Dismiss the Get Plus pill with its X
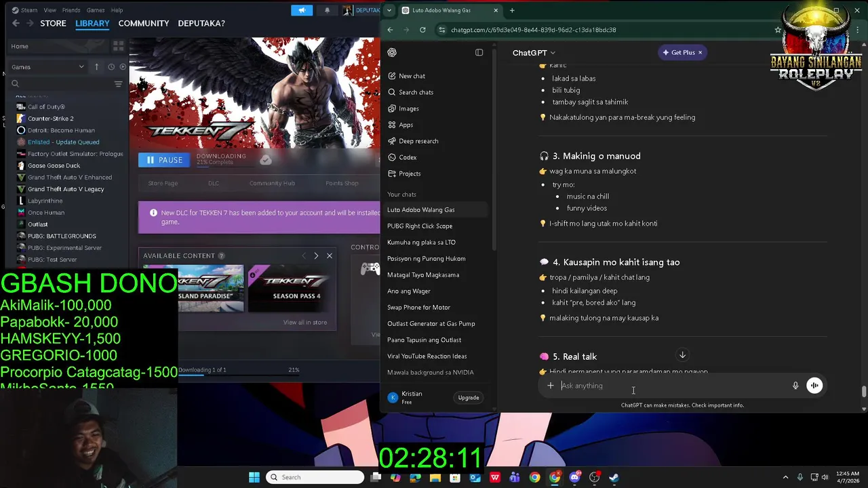This screenshot has height=488, width=868. (x=700, y=52)
